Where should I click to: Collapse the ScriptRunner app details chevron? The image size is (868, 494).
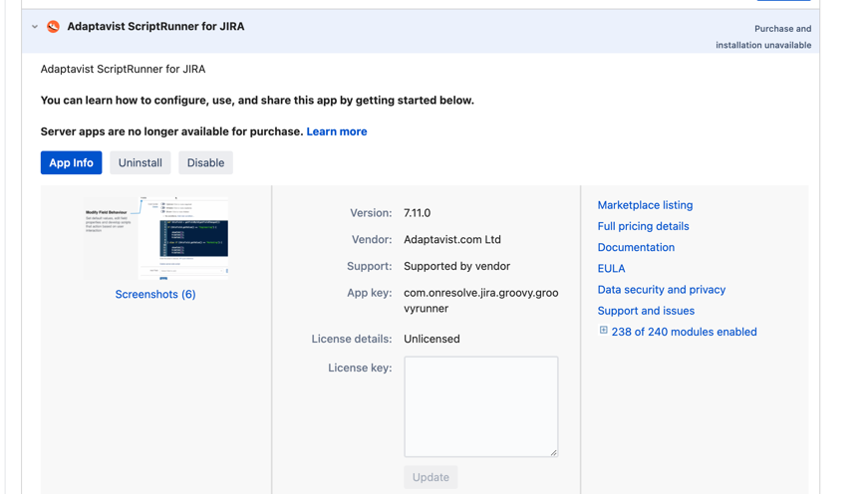point(35,27)
